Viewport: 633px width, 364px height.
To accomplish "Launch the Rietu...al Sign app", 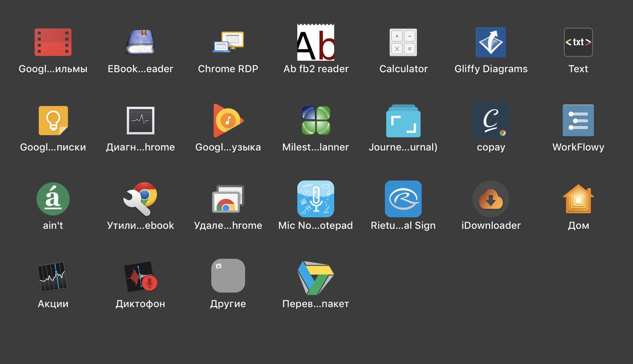I will [404, 199].
